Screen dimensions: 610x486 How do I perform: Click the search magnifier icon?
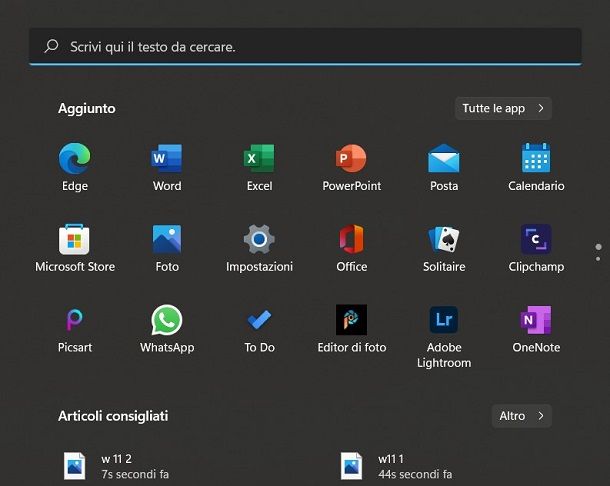51,46
